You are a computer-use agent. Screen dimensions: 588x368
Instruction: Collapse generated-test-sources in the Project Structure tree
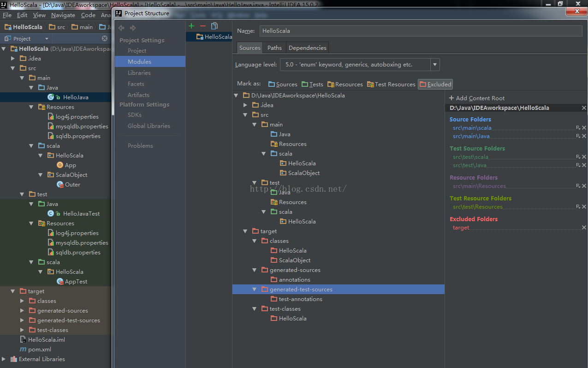click(255, 289)
